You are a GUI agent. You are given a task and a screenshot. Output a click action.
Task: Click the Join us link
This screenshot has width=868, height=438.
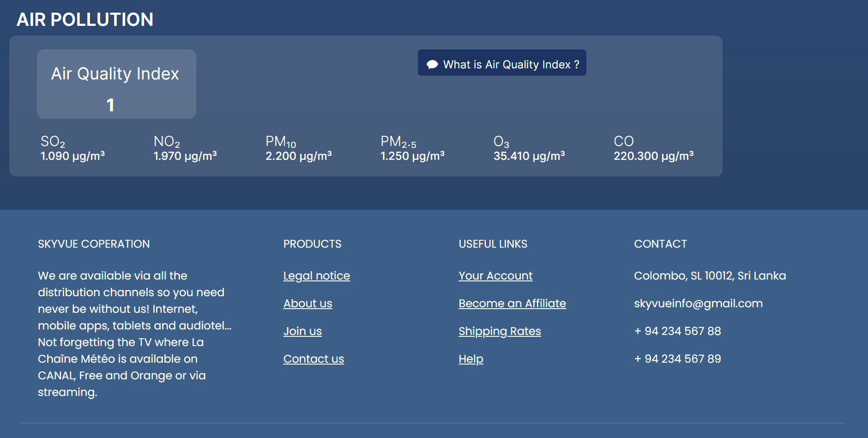[x=302, y=331]
